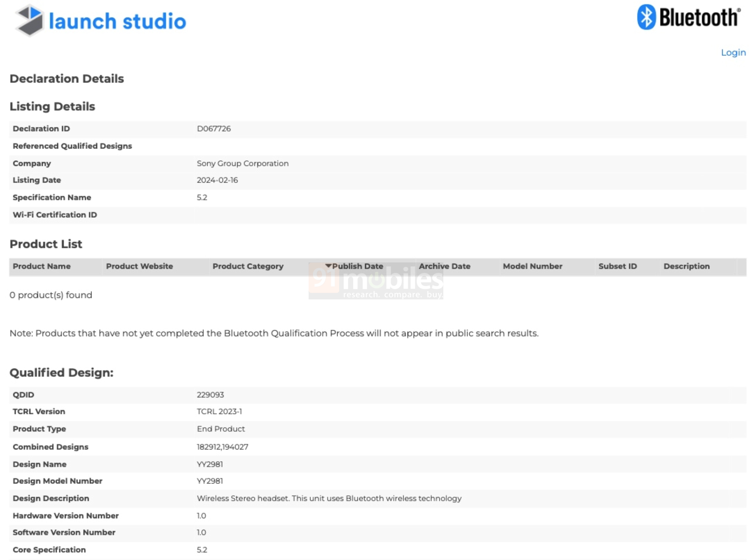Click the Publish Date sort arrow
This screenshot has height=560, width=749.
pos(328,266)
